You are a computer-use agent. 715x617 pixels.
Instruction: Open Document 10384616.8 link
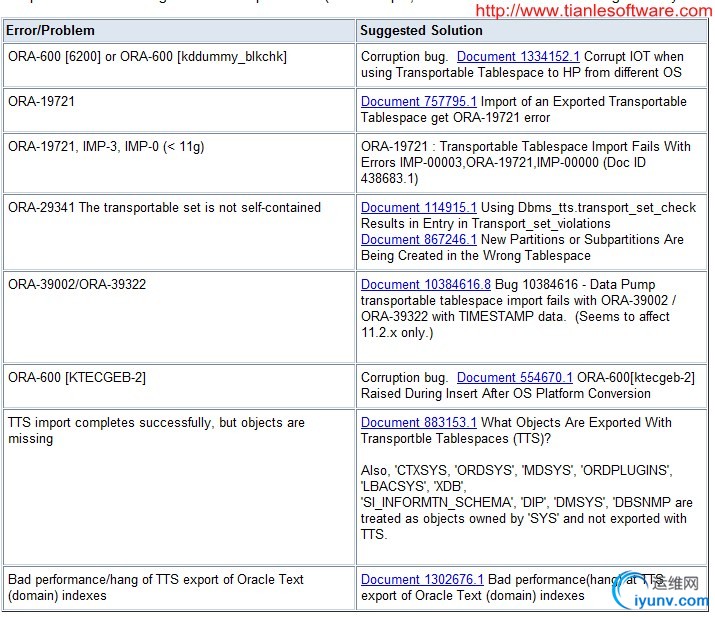[426, 285]
